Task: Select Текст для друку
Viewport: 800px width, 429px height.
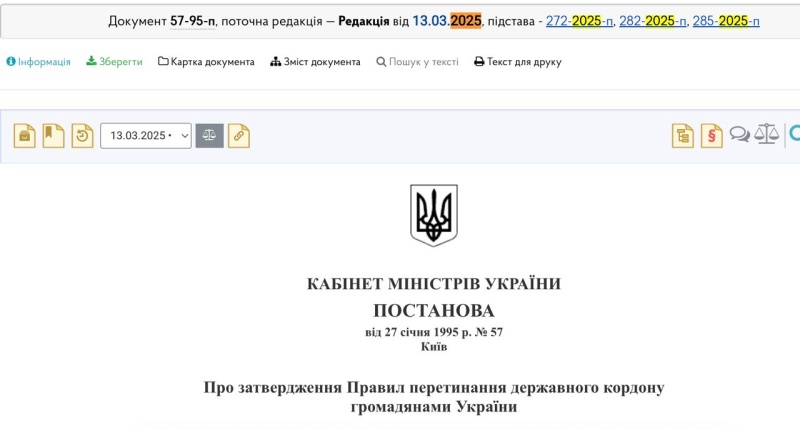Action: click(x=517, y=62)
